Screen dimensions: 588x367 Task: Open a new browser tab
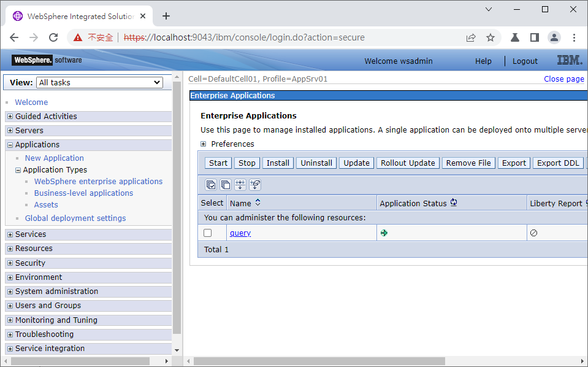pyautogui.click(x=166, y=16)
